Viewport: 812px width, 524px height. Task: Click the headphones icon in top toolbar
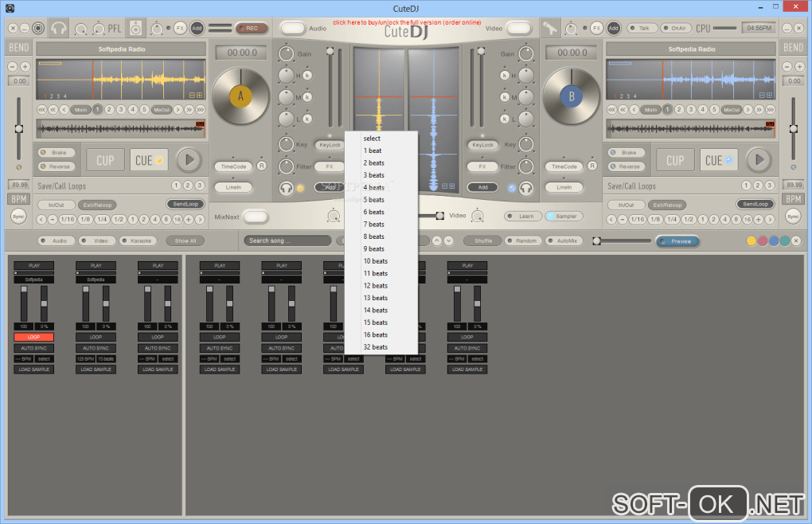coord(59,29)
